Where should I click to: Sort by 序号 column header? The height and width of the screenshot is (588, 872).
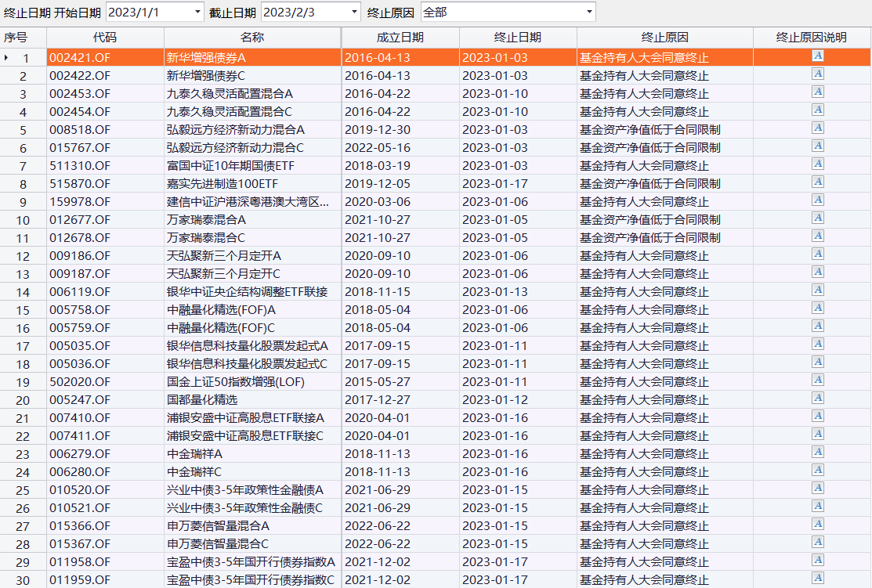coord(24,38)
